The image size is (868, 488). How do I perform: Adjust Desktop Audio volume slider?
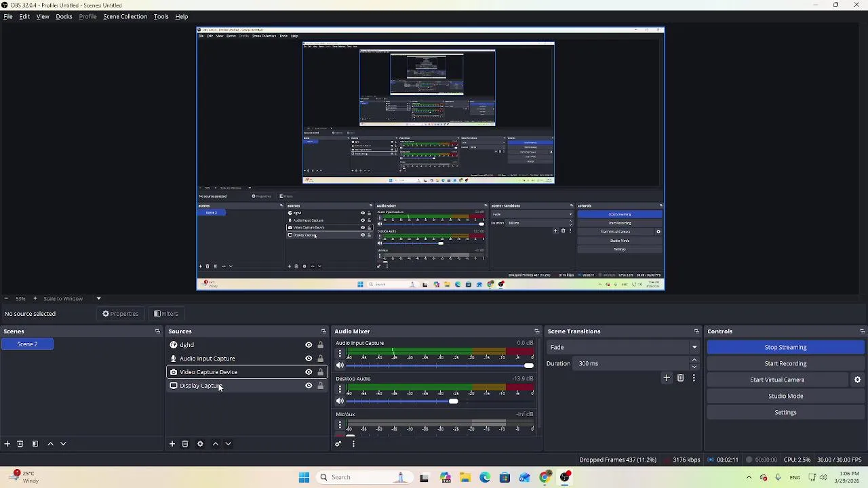pyautogui.click(x=453, y=401)
